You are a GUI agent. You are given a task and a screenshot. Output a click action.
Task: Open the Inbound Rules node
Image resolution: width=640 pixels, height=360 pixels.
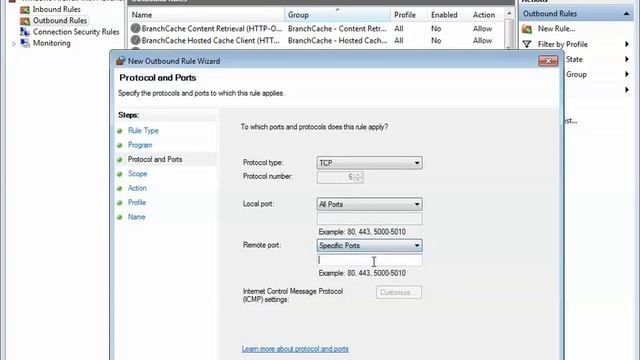[x=56, y=9]
